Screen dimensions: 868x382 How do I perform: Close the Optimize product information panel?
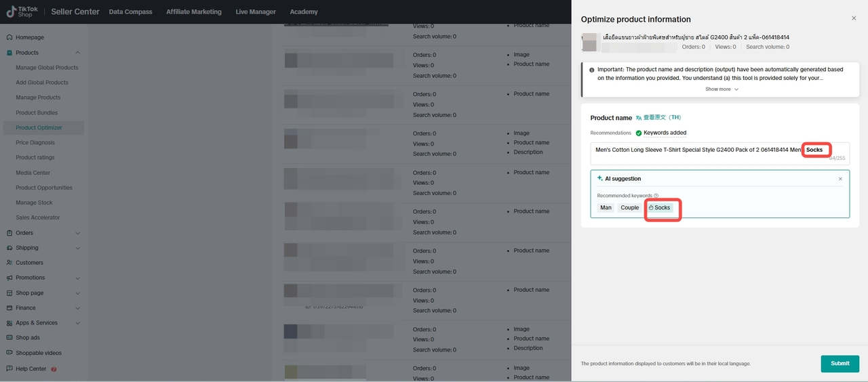click(x=853, y=19)
